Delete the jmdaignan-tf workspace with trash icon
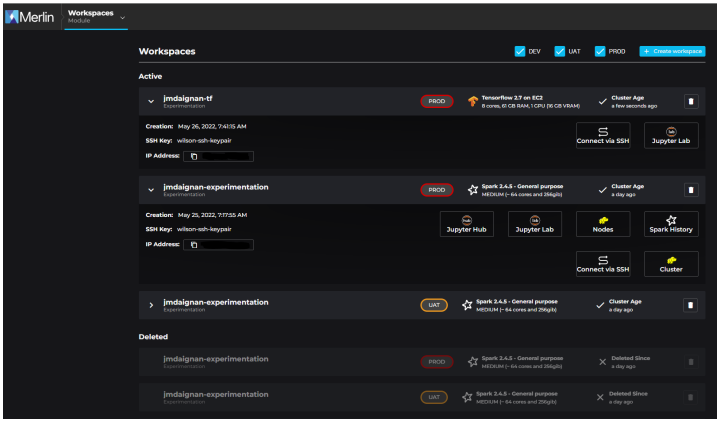Viewport: 723px width, 422px height. 690,101
